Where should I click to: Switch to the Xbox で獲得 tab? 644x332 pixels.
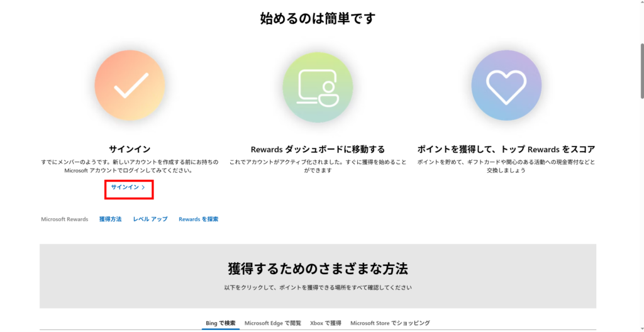pos(325,323)
